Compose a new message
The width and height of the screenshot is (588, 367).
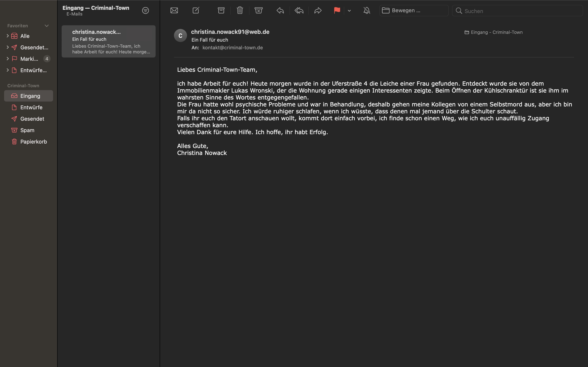196,10
